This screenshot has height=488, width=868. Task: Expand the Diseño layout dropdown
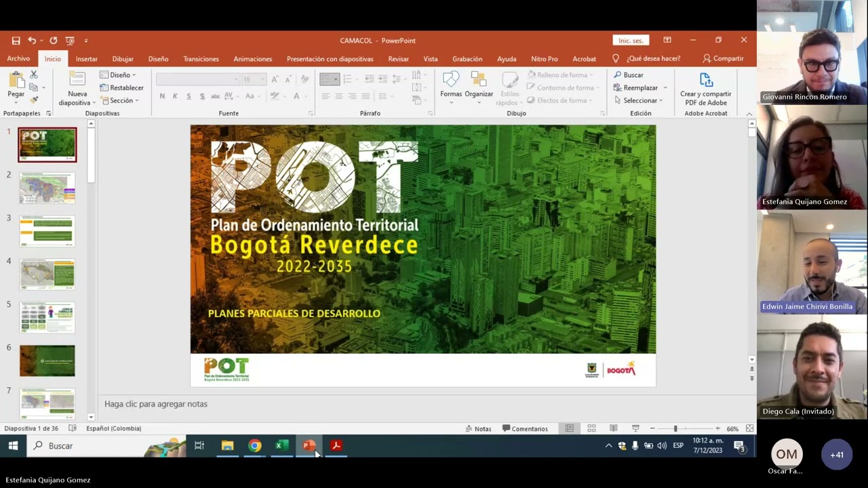coord(118,75)
